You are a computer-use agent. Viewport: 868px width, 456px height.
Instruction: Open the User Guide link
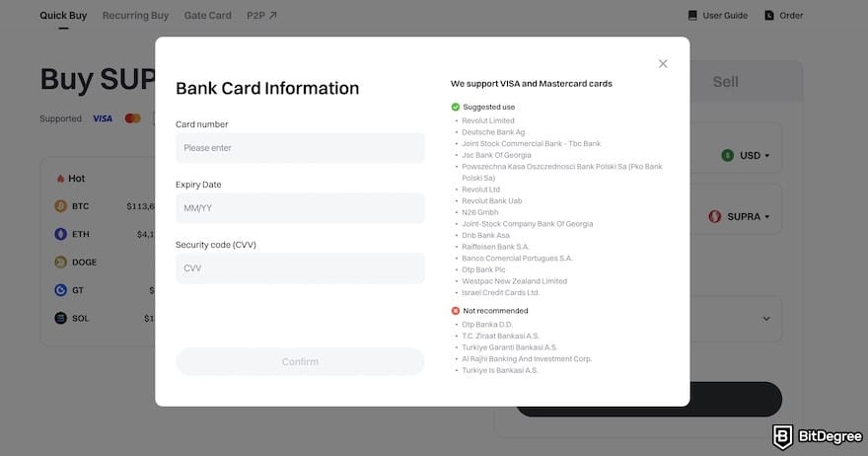(x=717, y=16)
